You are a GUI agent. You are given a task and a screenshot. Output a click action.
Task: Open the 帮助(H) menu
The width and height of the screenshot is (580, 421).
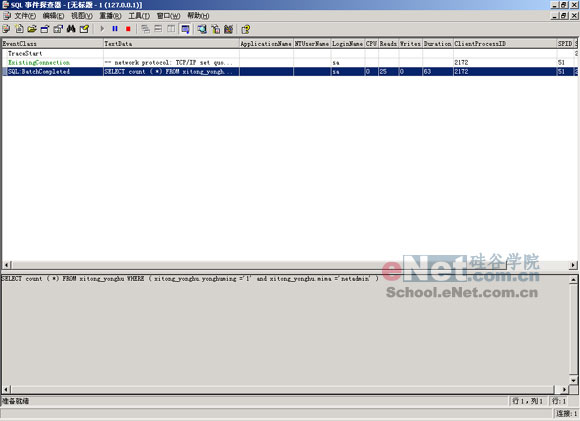pos(198,16)
